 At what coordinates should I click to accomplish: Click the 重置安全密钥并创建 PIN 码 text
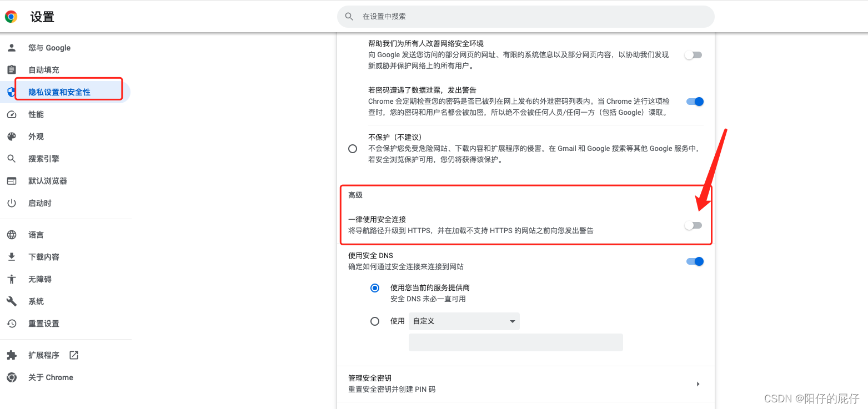click(x=392, y=390)
